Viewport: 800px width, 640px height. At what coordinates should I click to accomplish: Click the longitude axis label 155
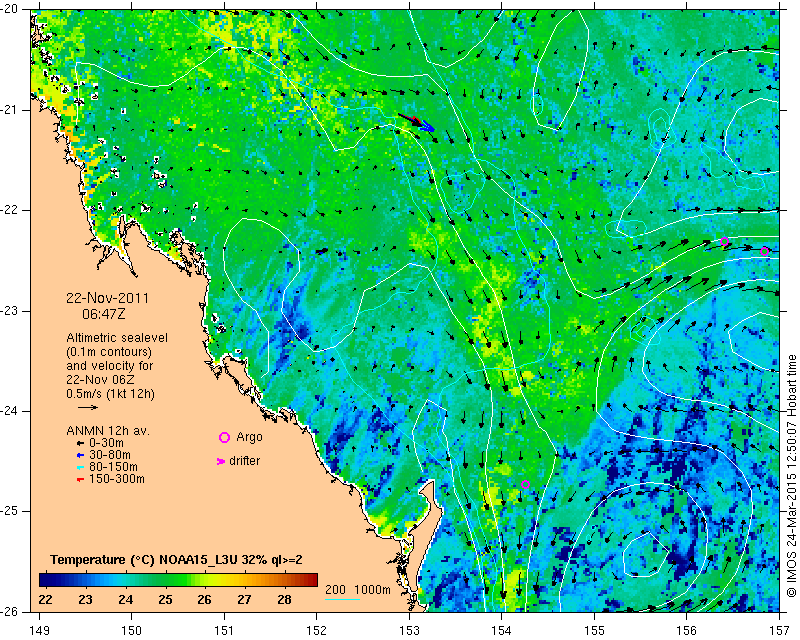(x=594, y=631)
